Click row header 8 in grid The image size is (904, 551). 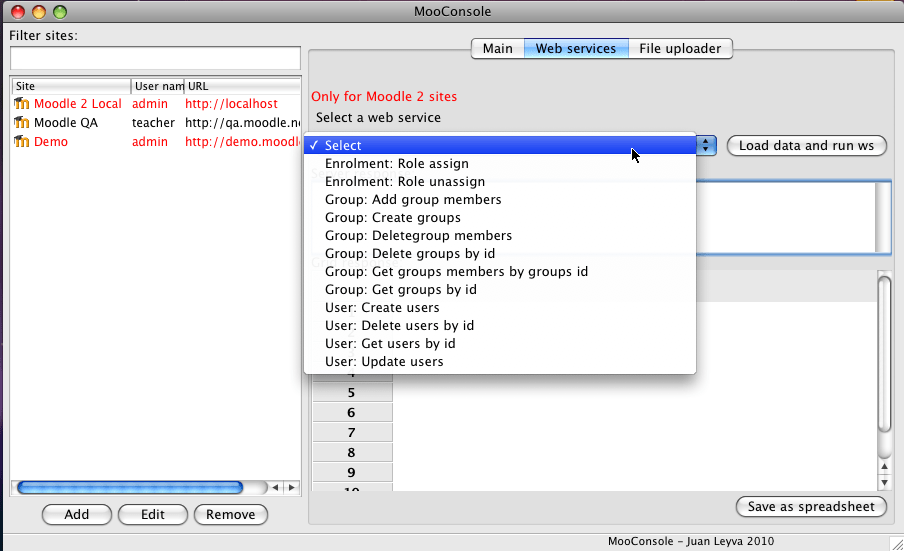click(x=352, y=453)
